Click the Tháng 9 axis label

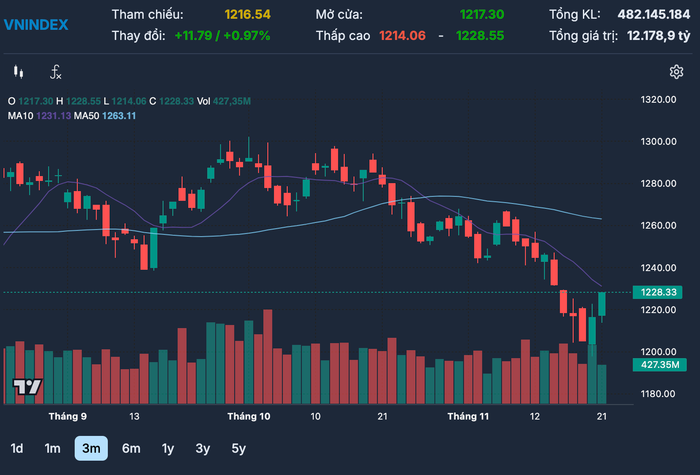pyautogui.click(x=68, y=417)
